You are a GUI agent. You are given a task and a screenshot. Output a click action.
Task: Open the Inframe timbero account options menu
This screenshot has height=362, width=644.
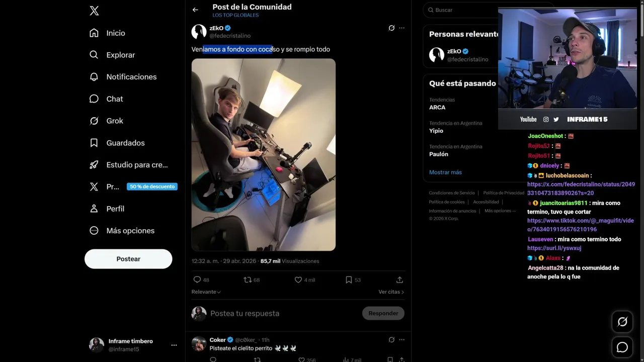pos(174,345)
